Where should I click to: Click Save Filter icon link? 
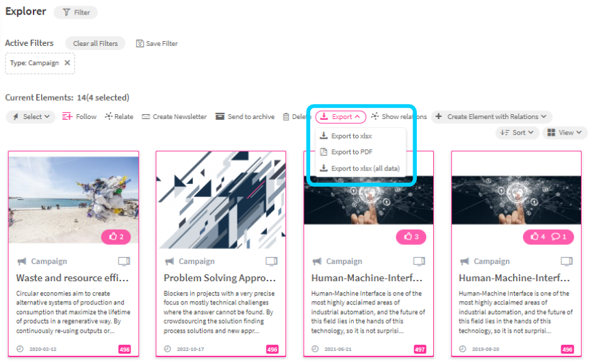pos(157,43)
